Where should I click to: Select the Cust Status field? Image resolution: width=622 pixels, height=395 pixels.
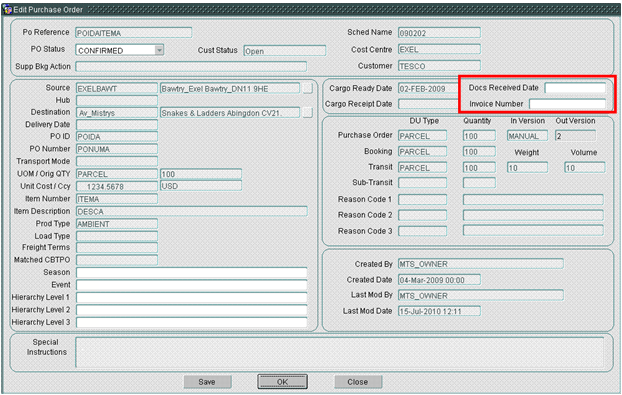click(x=284, y=50)
